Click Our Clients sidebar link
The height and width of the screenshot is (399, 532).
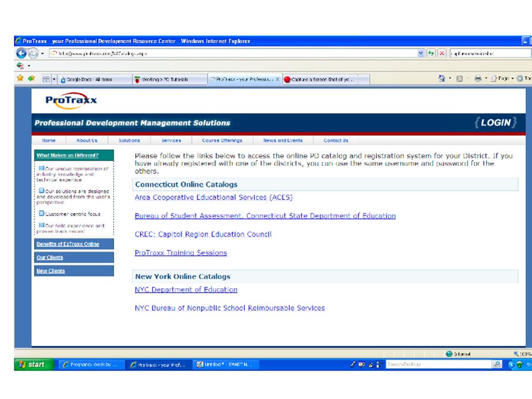(50, 258)
